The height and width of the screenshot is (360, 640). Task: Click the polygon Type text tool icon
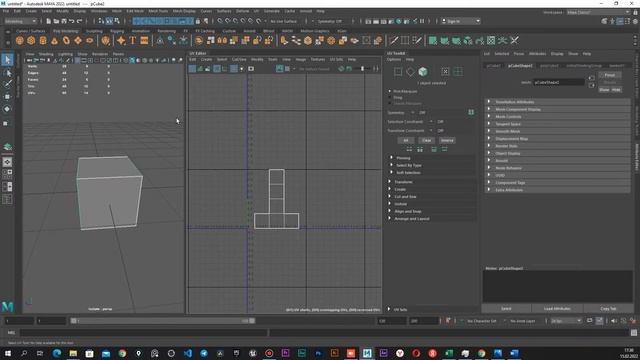(133, 40)
